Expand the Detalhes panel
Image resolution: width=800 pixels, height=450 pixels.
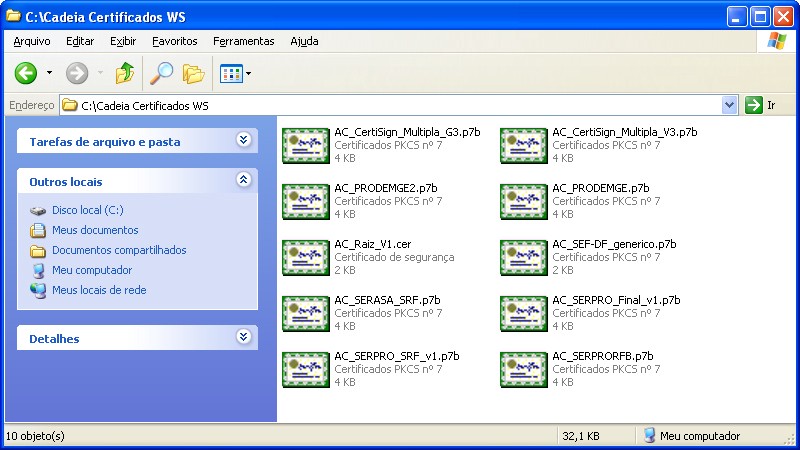coord(243,337)
